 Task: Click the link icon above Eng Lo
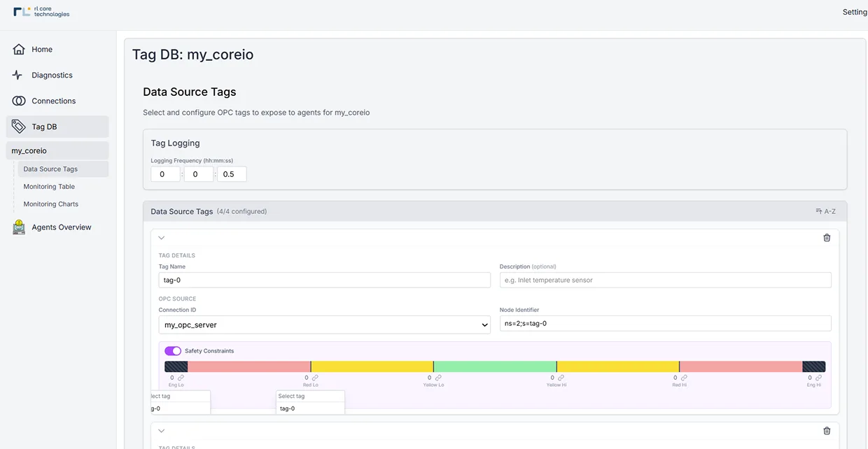181,378
